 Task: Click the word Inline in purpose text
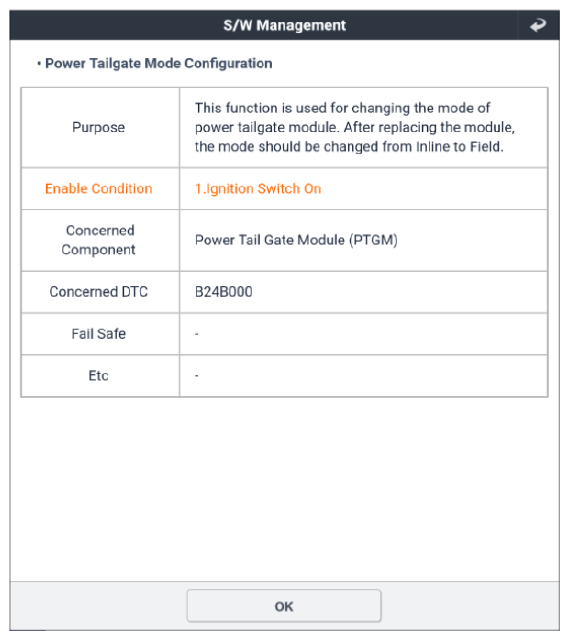[433, 147]
